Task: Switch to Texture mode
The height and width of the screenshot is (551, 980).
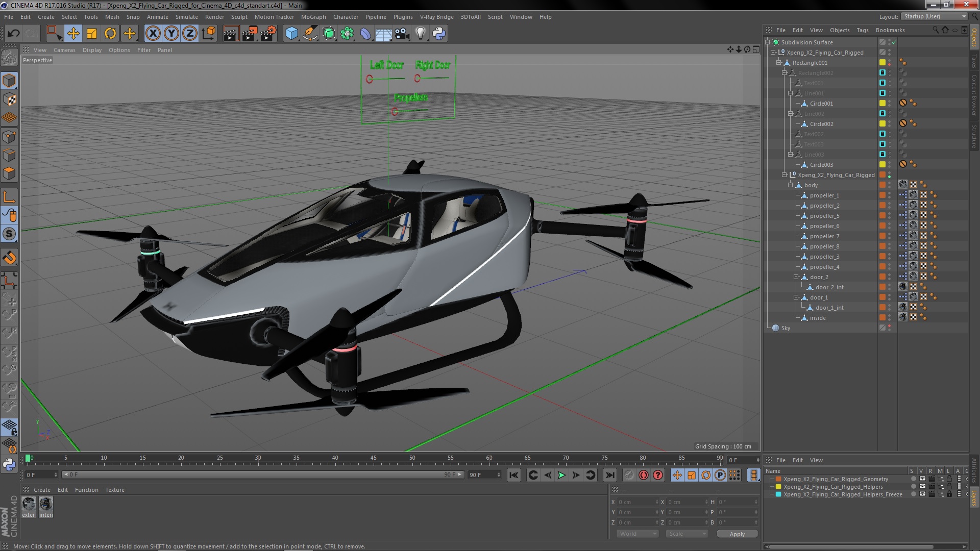Action: tap(9, 99)
